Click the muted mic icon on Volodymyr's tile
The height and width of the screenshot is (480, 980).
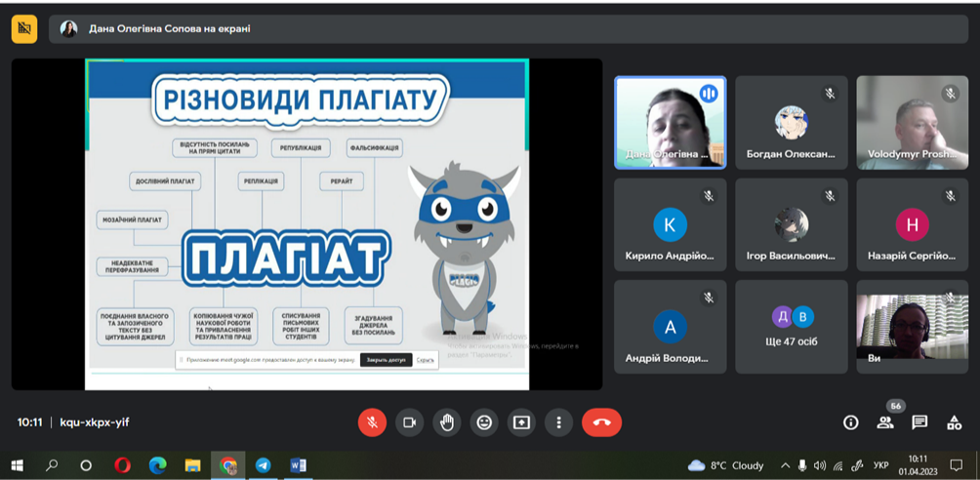click(950, 94)
